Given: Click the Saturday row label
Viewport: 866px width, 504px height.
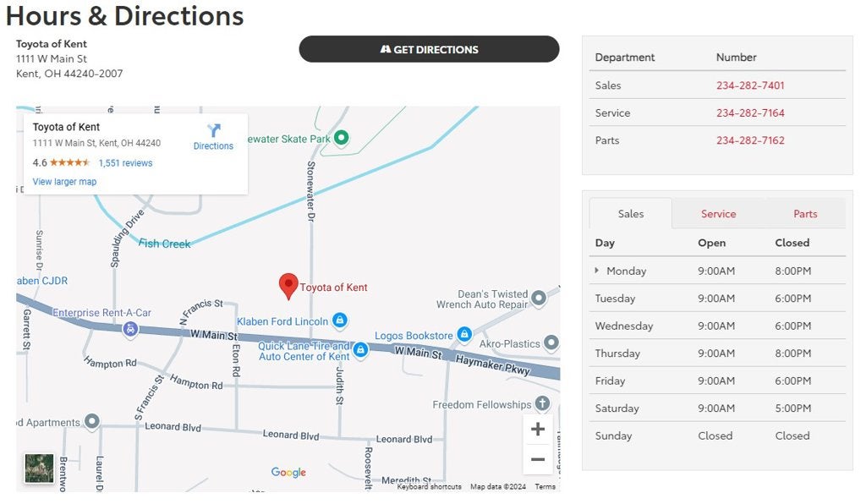Looking at the screenshot, I should tap(617, 408).
